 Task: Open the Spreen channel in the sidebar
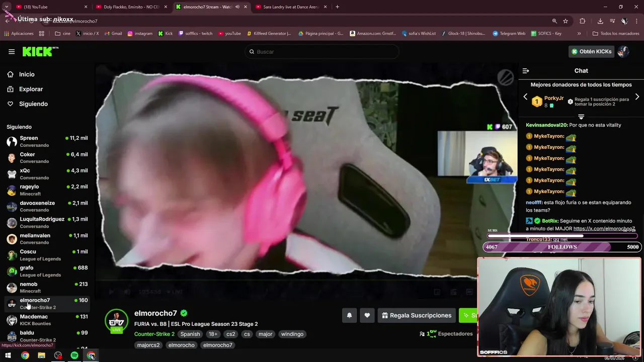click(x=47, y=141)
